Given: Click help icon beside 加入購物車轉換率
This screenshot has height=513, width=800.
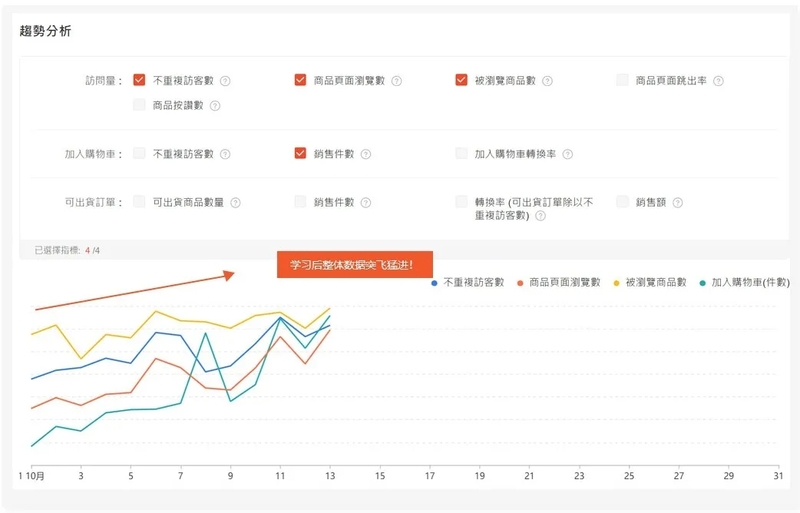Looking at the screenshot, I should 567,154.
